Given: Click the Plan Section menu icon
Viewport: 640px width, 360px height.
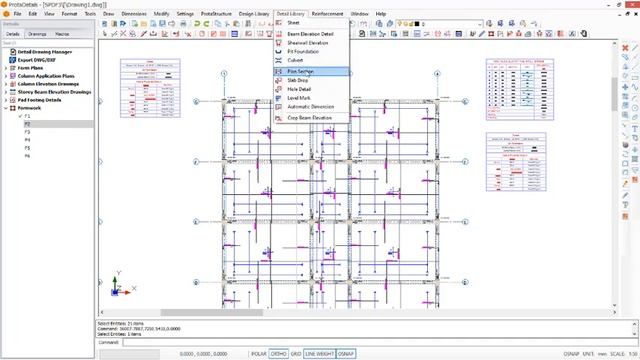Looking at the screenshot, I should click(x=278, y=71).
